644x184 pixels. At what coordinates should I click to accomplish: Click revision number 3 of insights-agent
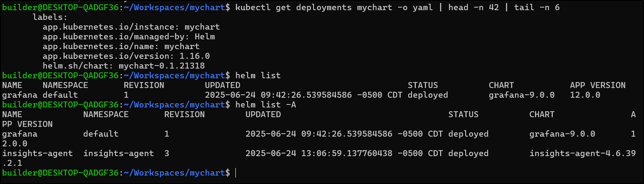167,153
